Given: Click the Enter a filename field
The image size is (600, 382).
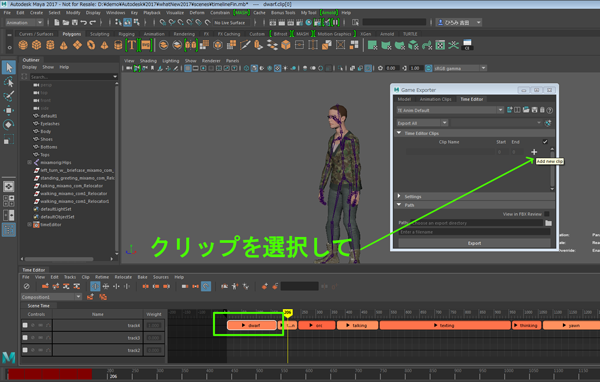Looking at the screenshot, I should 474,232.
